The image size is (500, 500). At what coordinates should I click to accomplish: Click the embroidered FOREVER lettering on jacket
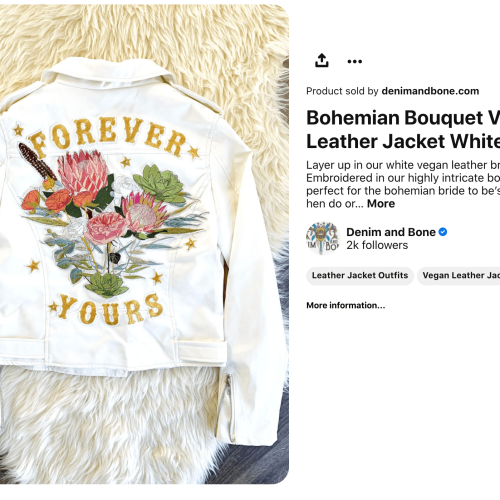click(107, 137)
